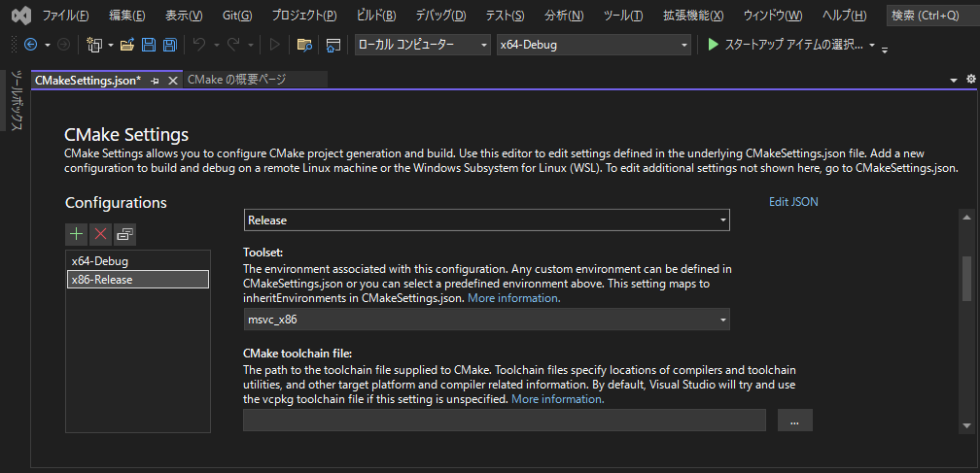The height and width of the screenshot is (473, 980).
Task: Open the ビルド(B) menu
Action: (376, 16)
